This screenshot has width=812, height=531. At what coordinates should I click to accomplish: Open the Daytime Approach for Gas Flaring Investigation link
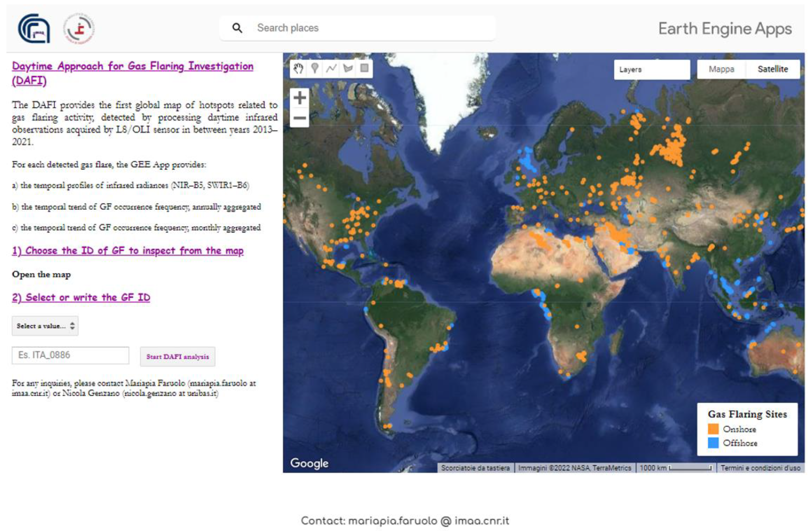click(x=132, y=73)
